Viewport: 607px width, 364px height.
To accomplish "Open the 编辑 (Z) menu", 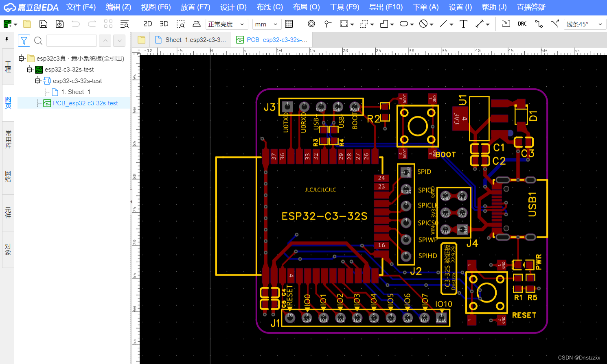I will click(x=118, y=7).
